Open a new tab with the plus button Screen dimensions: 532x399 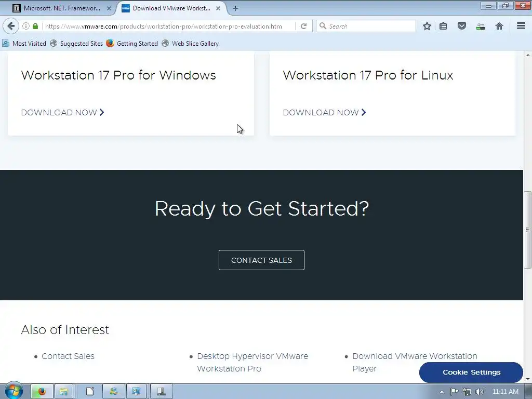point(235,8)
